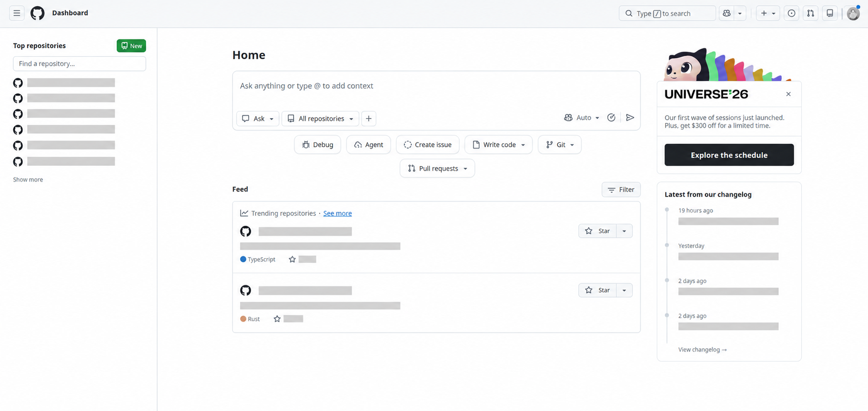Image resolution: width=868 pixels, height=411 pixels.
Task: Focus the Find a repository field
Action: point(80,64)
